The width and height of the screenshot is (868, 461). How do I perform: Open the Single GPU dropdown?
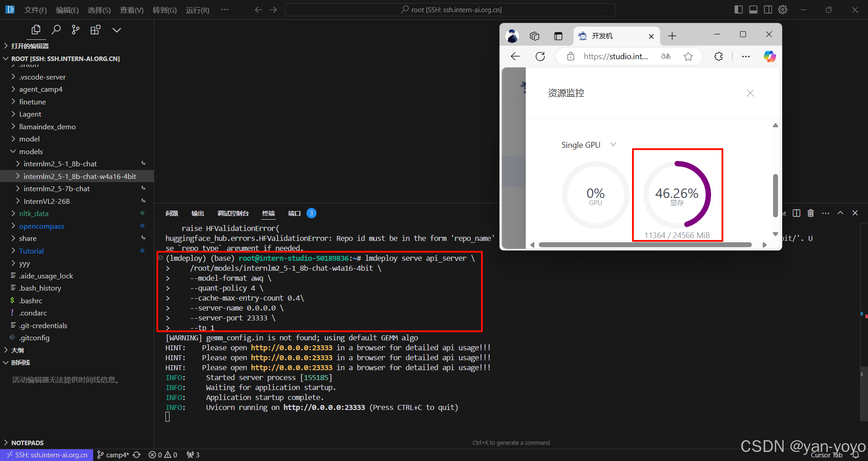click(x=613, y=145)
